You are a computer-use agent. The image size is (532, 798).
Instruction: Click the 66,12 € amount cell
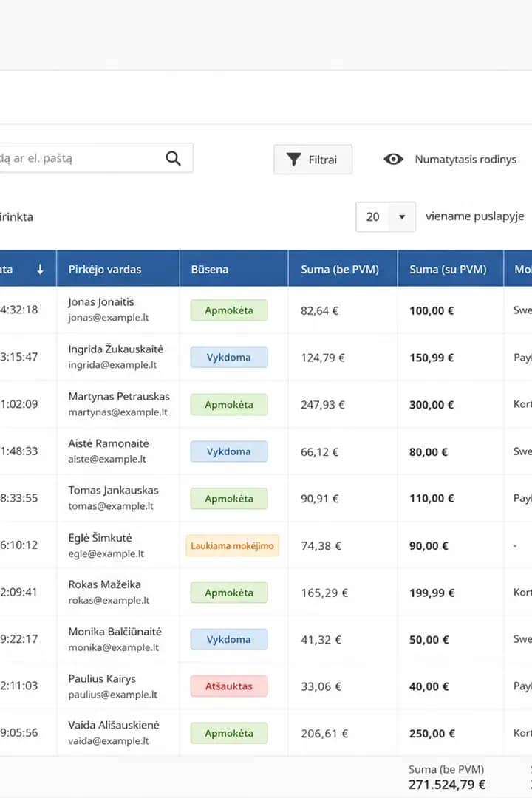point(320,452)
